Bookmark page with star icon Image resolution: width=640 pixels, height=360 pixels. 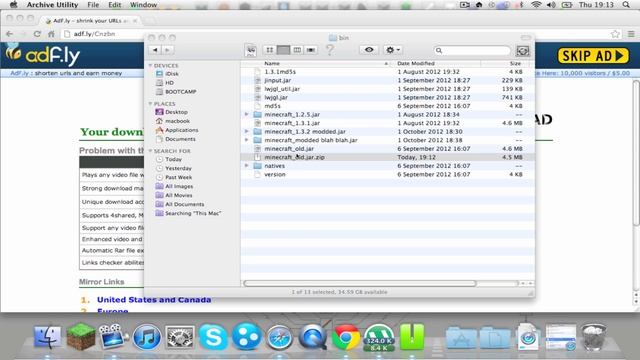click(615, 34)
